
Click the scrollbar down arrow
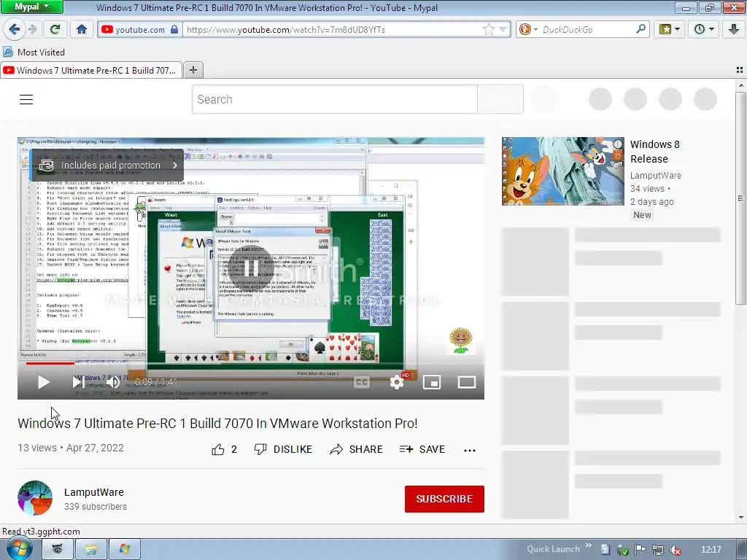click(x=740, y=517)
